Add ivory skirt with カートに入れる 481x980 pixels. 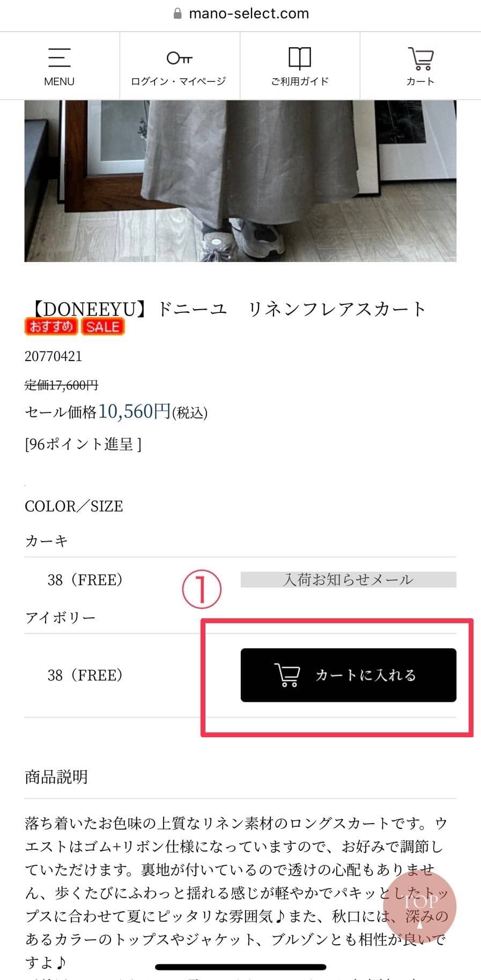(348, 675)
